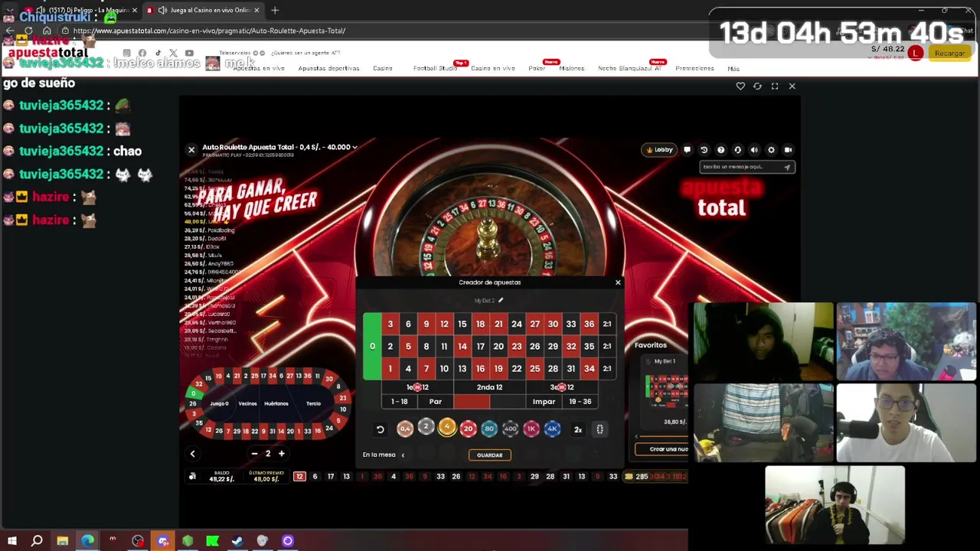The height and width of the screenshot is (551, 980).
Task: Click Crear una nueva bet button
Action: (x=662, y=449)
